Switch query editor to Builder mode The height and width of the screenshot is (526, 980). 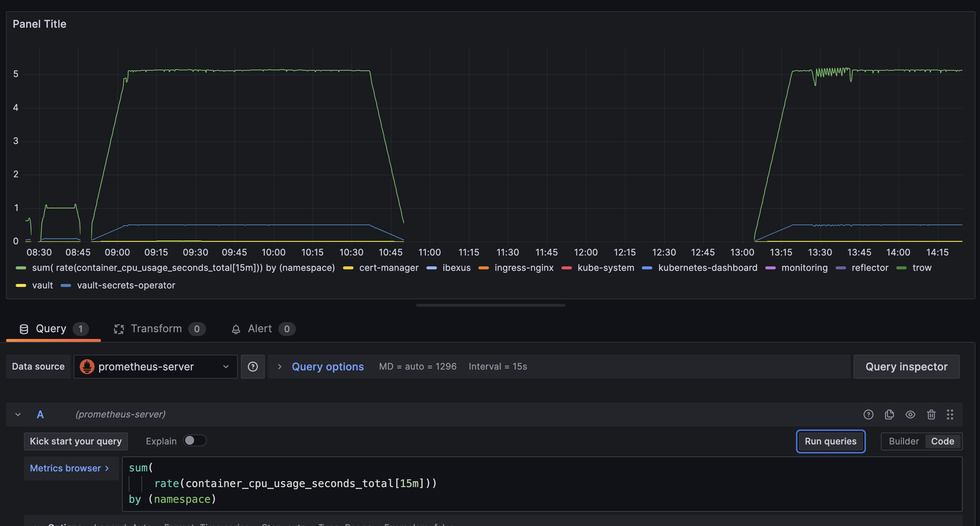click(904, 441)
